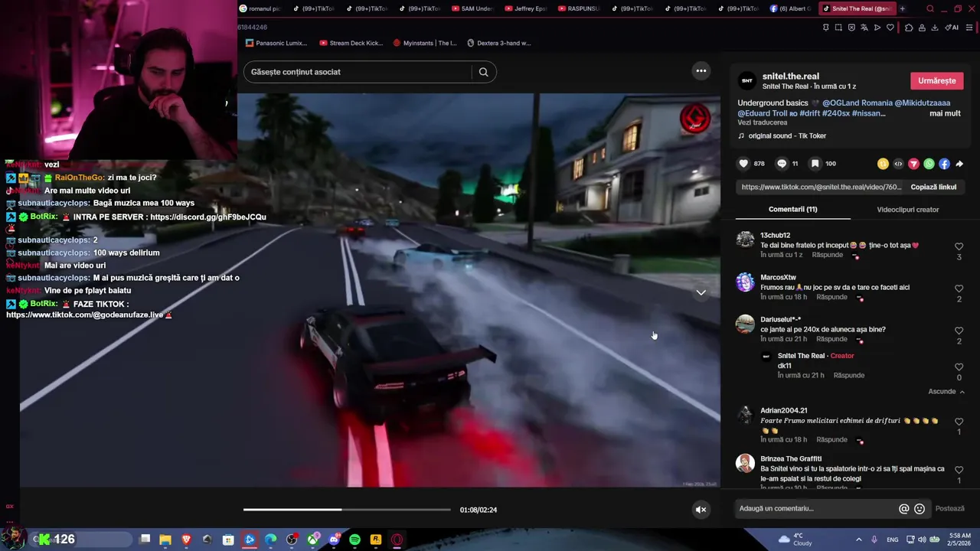Like the comment by 13chub12
Viewport: 980px width, 551px height.
[x=959, y=246]
